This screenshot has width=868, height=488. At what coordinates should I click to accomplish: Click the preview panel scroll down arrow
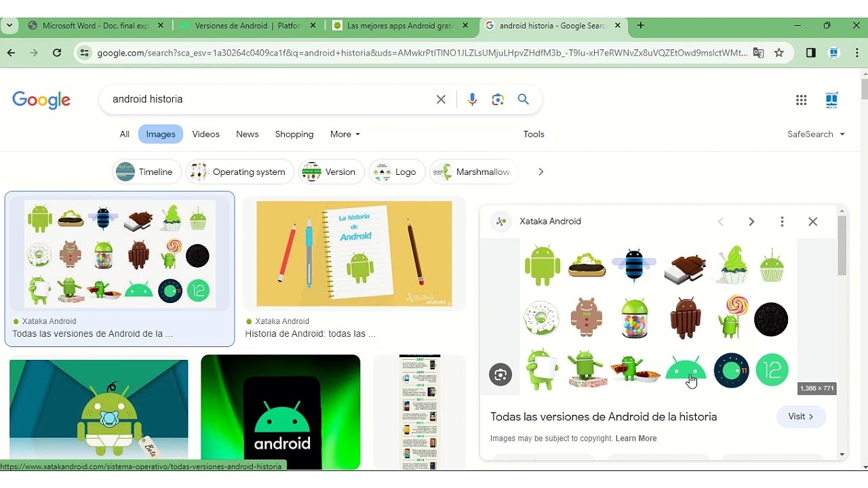pyautogui.click(x=842, y=455)
